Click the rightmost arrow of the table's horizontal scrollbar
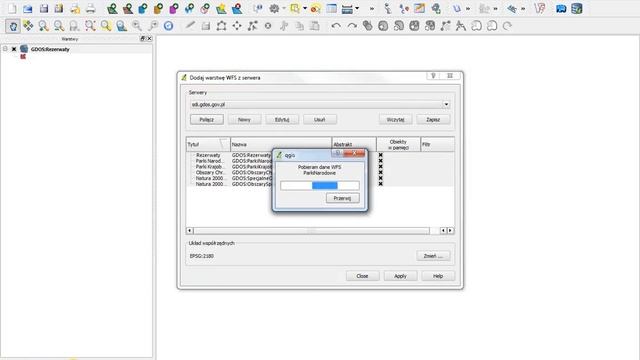The width and height of the screenshot is (640, 360). click(450, 231)
